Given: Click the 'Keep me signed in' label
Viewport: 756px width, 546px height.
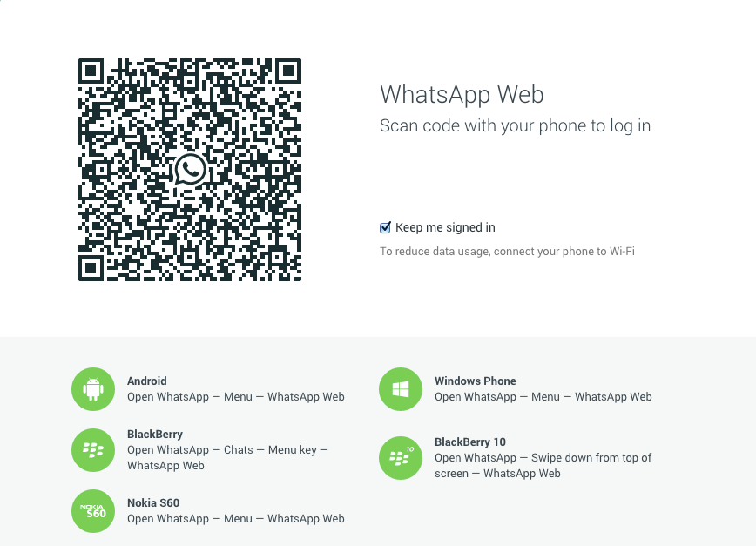Looking at the screenshot, I should click(x=445, y=227).
